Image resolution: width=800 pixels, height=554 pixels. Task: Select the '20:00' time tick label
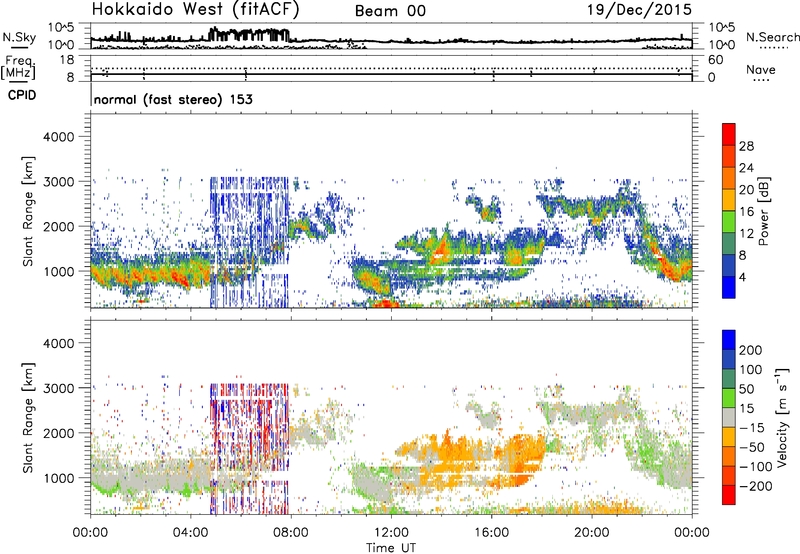point(592,533)
